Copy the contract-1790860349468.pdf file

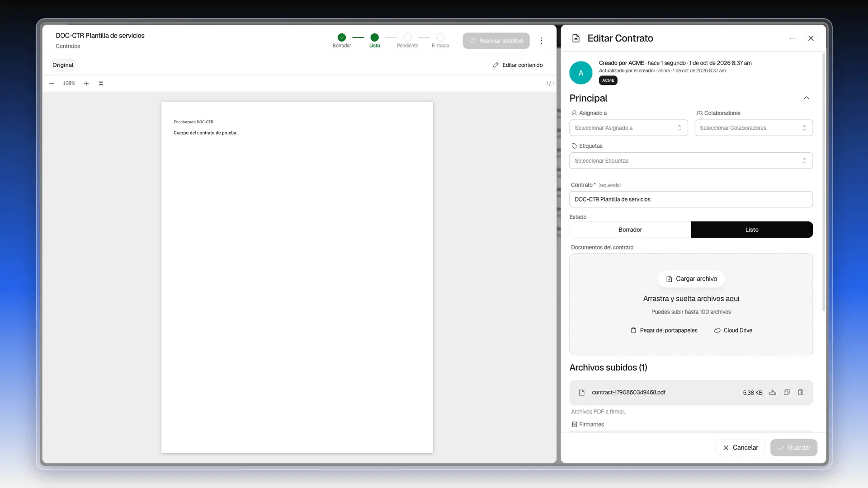(787, 393)
